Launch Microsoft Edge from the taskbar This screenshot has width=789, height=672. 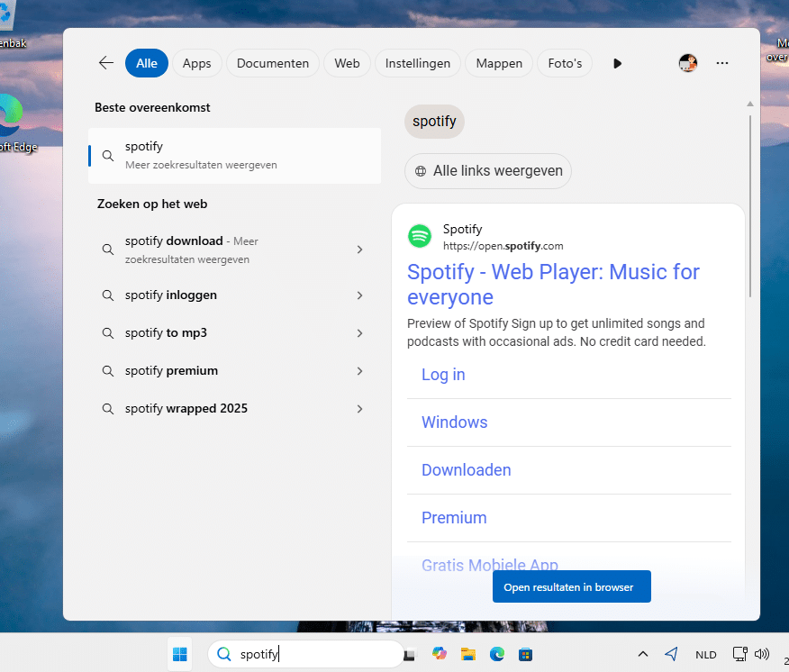pos(497,654)
